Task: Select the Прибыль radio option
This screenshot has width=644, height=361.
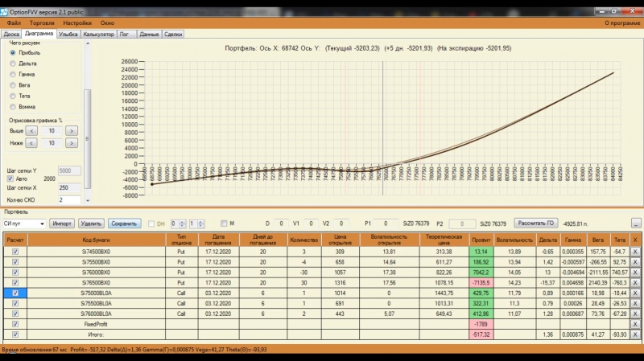Action: [13, 52]
